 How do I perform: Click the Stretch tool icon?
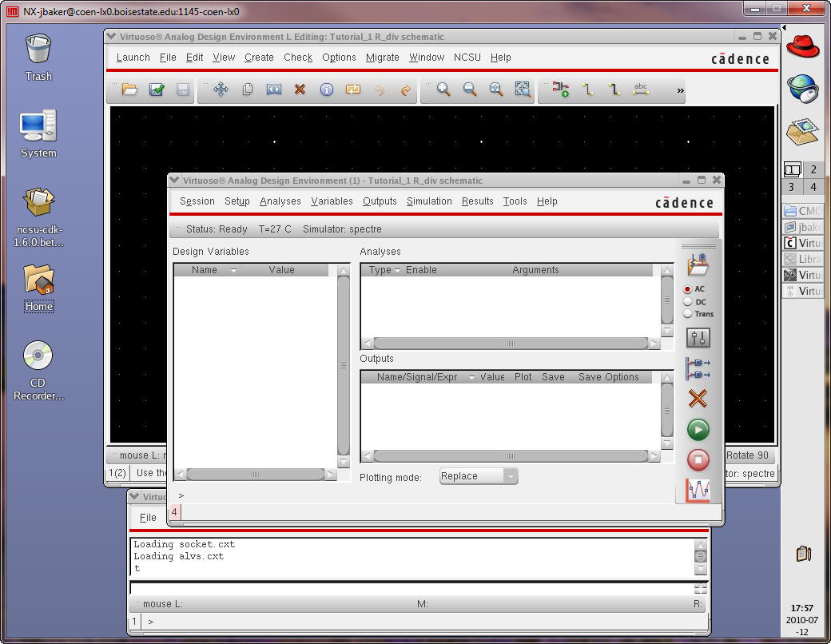pos(273,89)
